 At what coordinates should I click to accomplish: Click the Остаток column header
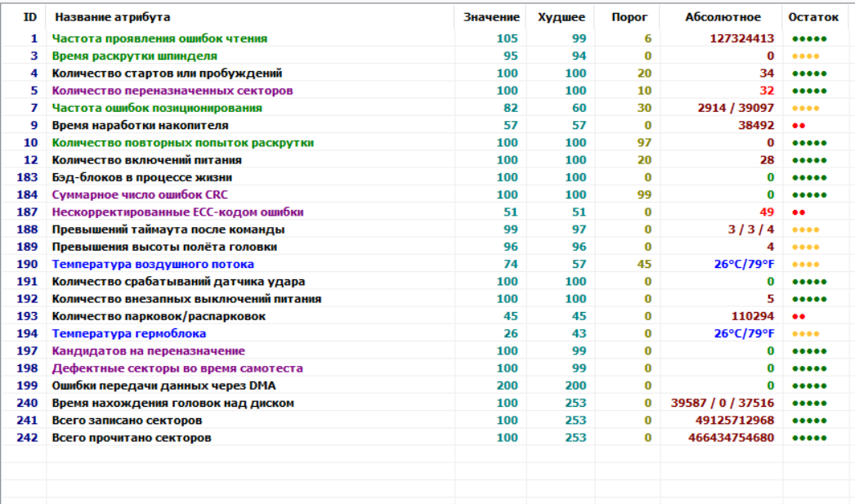coord(812,17)
